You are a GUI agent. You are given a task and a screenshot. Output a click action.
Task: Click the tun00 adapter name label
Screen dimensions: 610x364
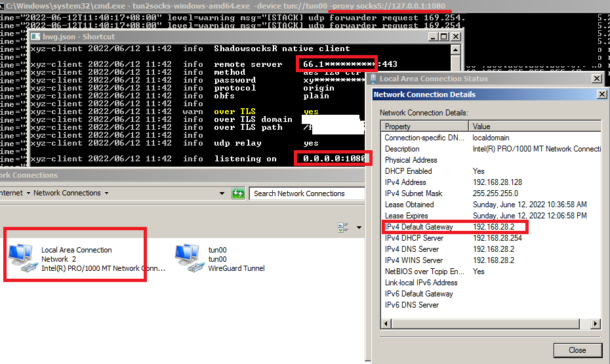pos(217,250)
